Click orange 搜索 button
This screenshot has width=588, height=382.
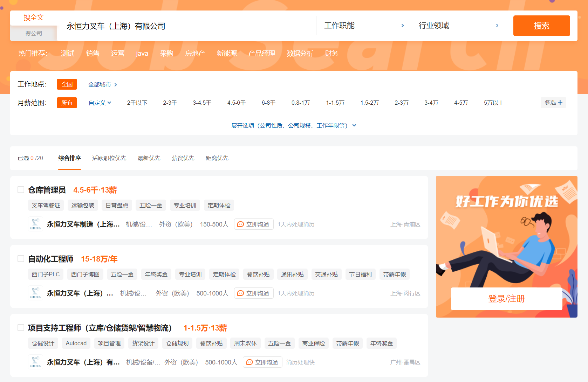[541, 26]
